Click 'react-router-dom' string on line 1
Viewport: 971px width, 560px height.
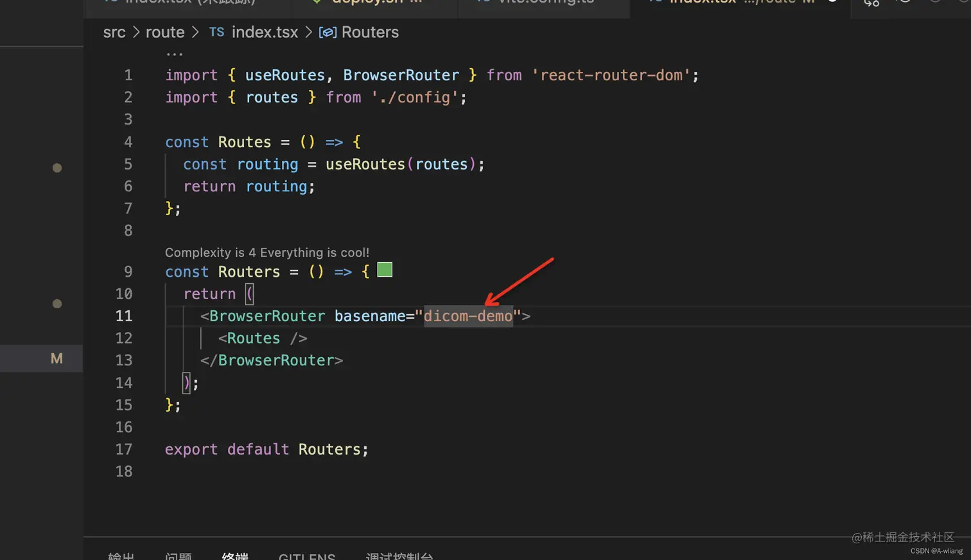[x=611, y=75]
